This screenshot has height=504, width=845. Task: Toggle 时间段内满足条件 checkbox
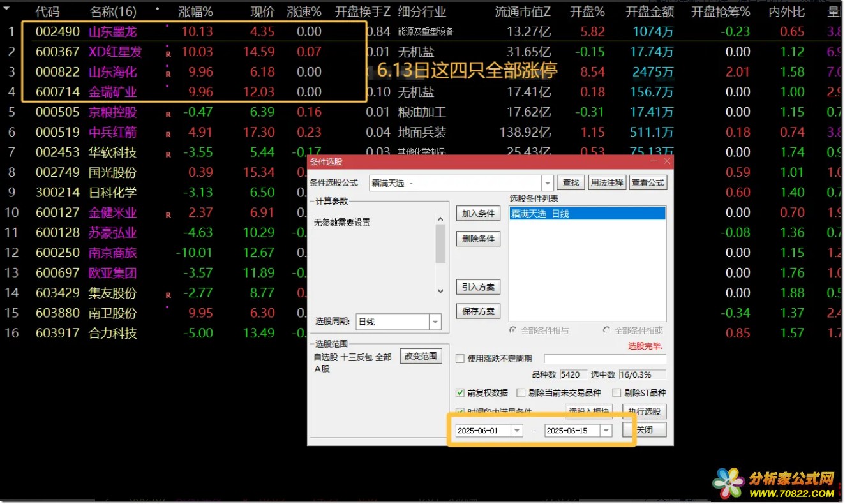coord(460,411)
